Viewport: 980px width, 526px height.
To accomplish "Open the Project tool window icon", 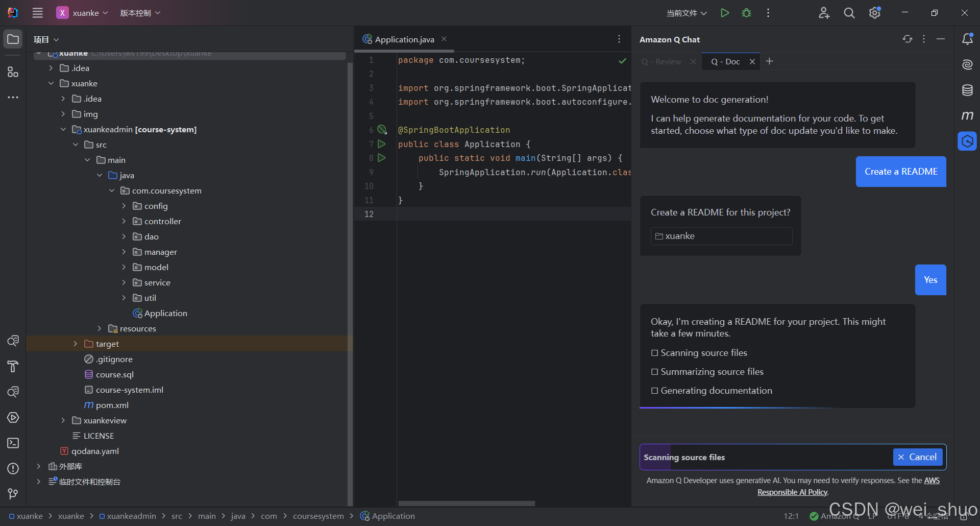I will 13,39.
